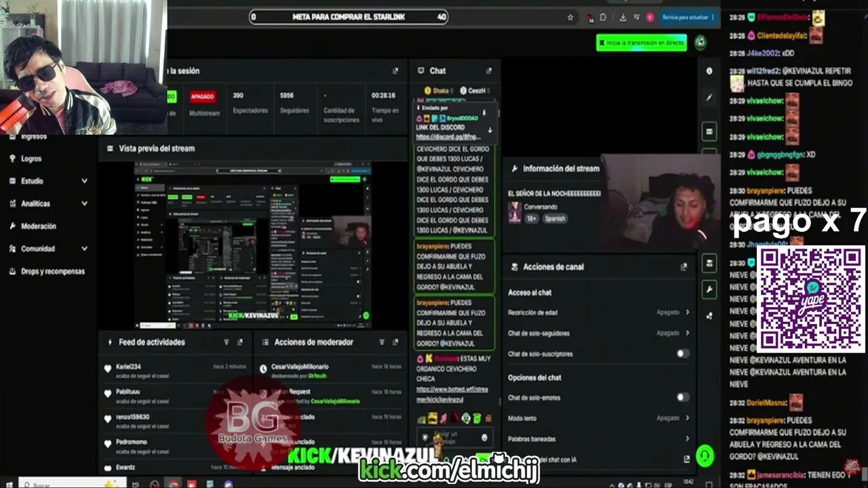Pop out the Feed de actividades panel
Screen dimensions: 868x488
(x=240, y=342)
